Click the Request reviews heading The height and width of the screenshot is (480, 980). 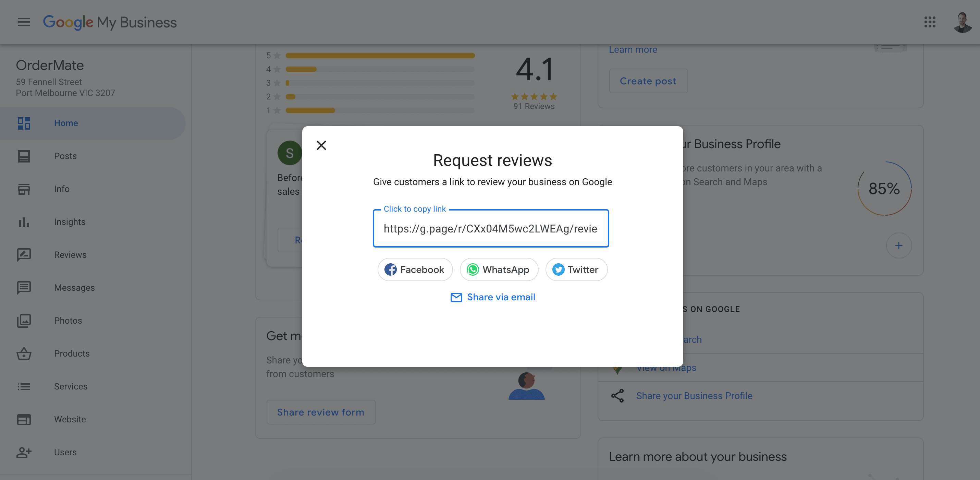(492, 160)
